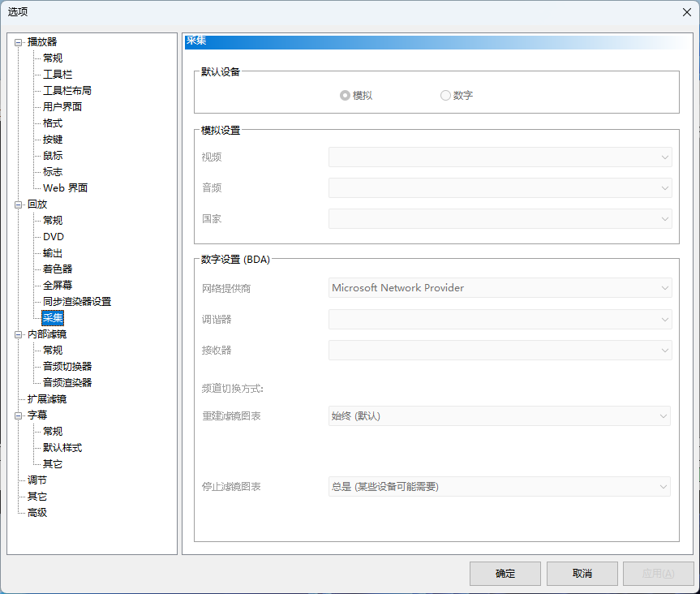Open the 高级 settings page

pos(37,513)
